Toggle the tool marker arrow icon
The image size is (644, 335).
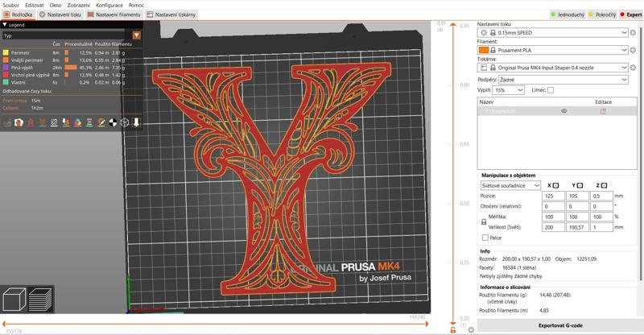tap(136, 122)
